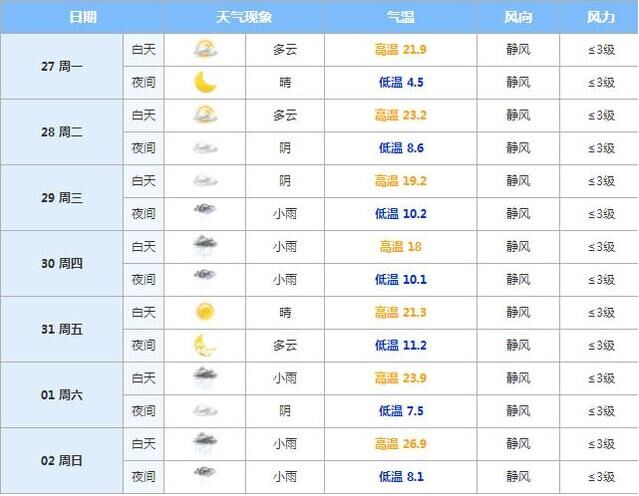
Task: Click the light rain icon for Wednesday night
Action: (205, 213)
